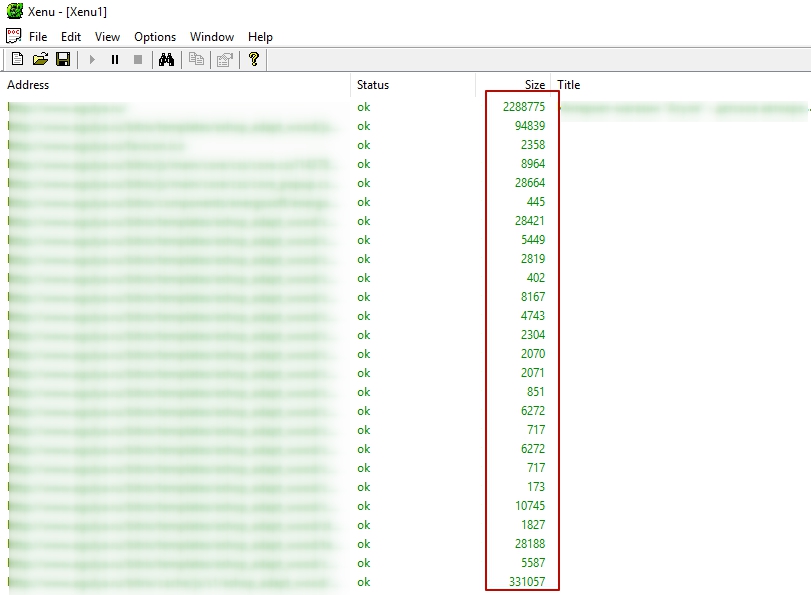This screenshot has height=595, width=811.
Task: Select the size value 445
Action: pos(536,202)
